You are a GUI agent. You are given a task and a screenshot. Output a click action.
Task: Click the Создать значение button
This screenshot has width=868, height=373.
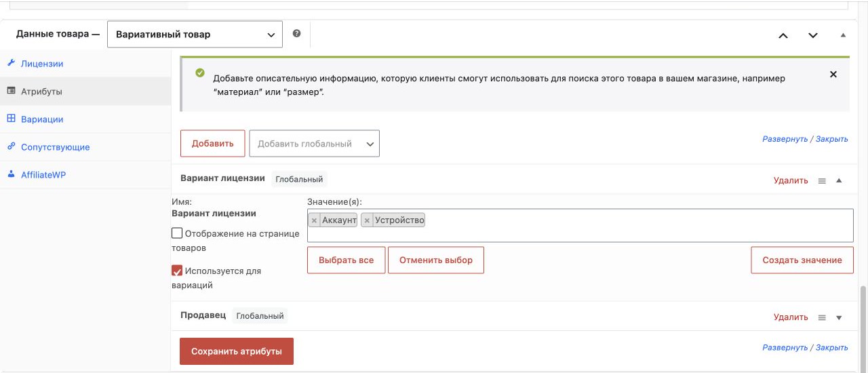pyautogui.click(x=802, y=260)
